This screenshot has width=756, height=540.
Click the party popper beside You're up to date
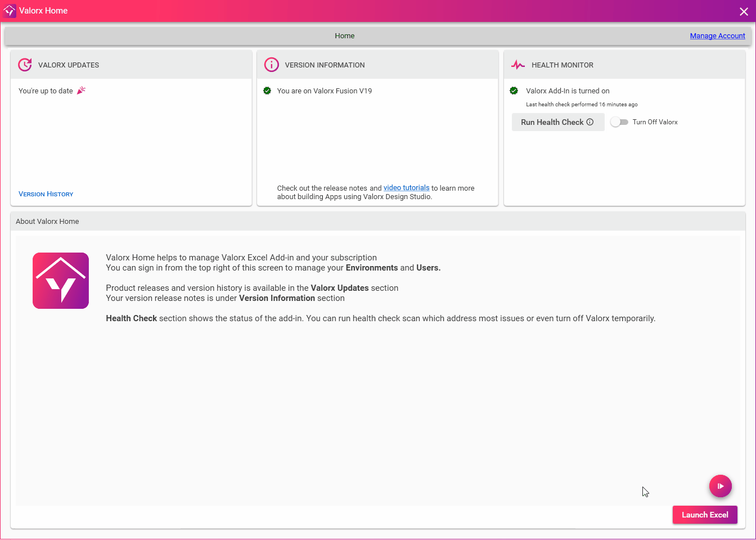pos(80,90)
